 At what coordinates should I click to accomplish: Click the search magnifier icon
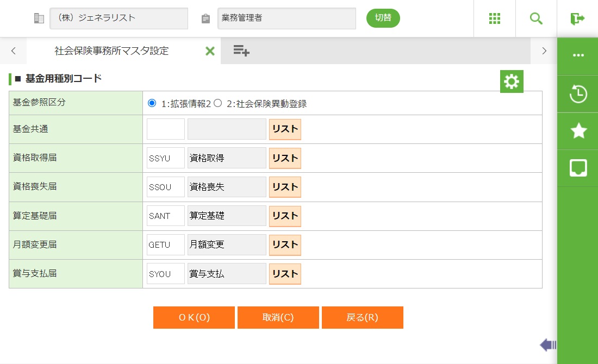click(536, 18)
